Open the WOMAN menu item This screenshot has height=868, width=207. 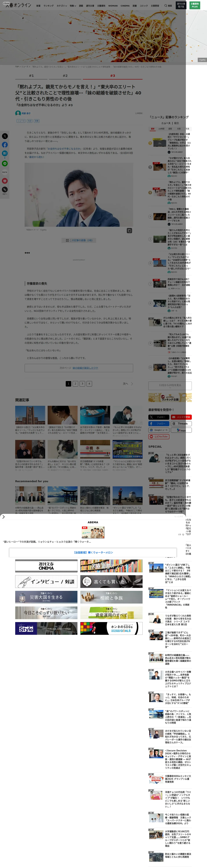(x=113, y=6)
